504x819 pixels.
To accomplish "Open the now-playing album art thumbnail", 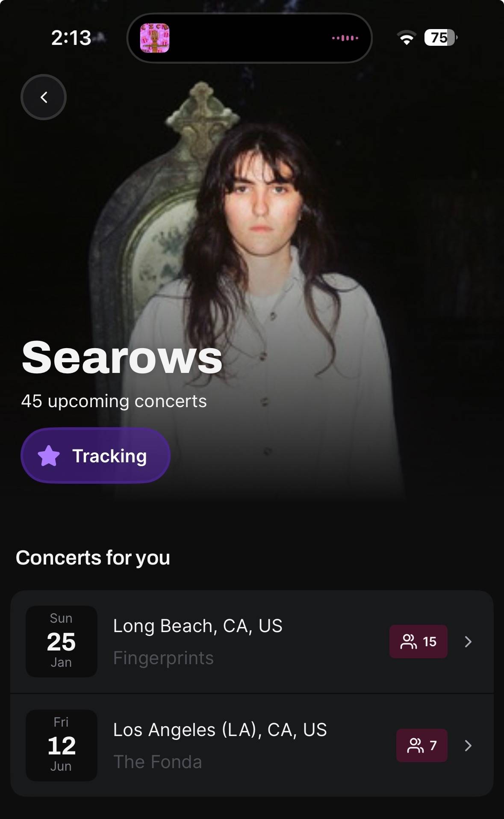I will coord(155,38).
